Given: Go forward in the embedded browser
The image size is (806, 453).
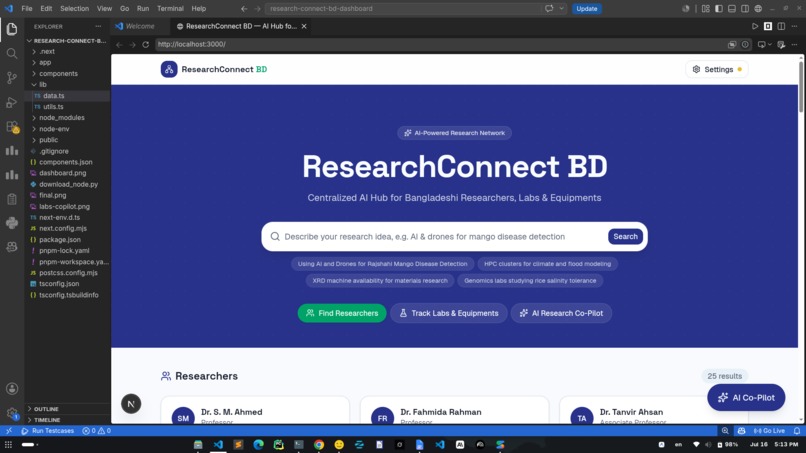Looking at the screenshot, I should click(133, 45).
